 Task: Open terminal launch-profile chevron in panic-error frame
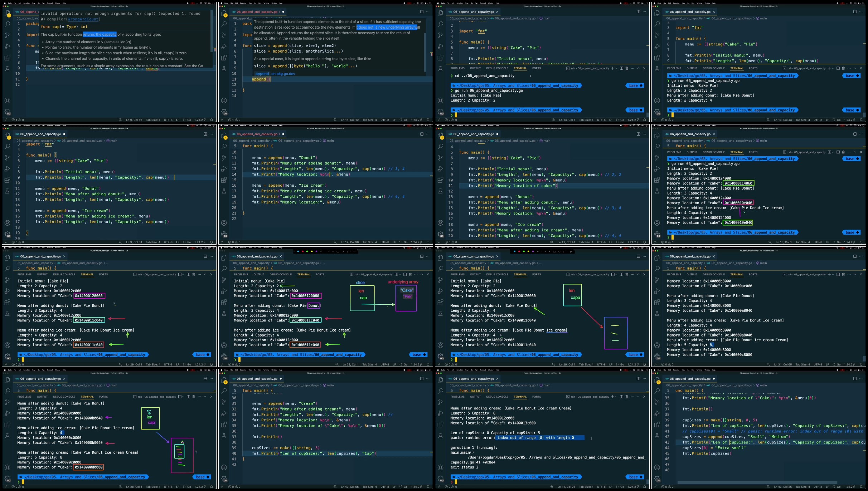click(x=616, y=397)
